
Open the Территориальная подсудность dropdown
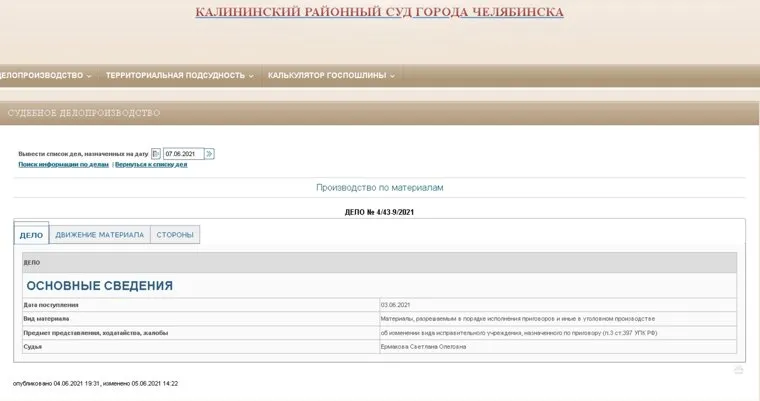(179, 75)
